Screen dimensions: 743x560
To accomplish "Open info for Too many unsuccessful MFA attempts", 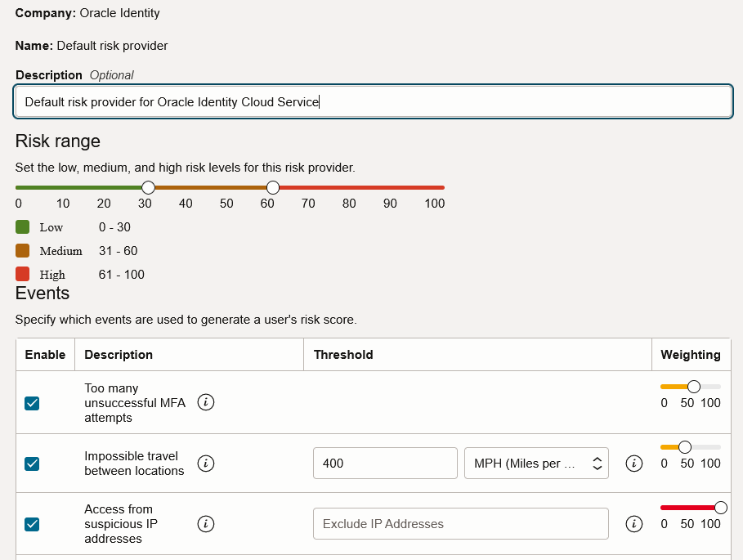I will [x=206, y=402].
